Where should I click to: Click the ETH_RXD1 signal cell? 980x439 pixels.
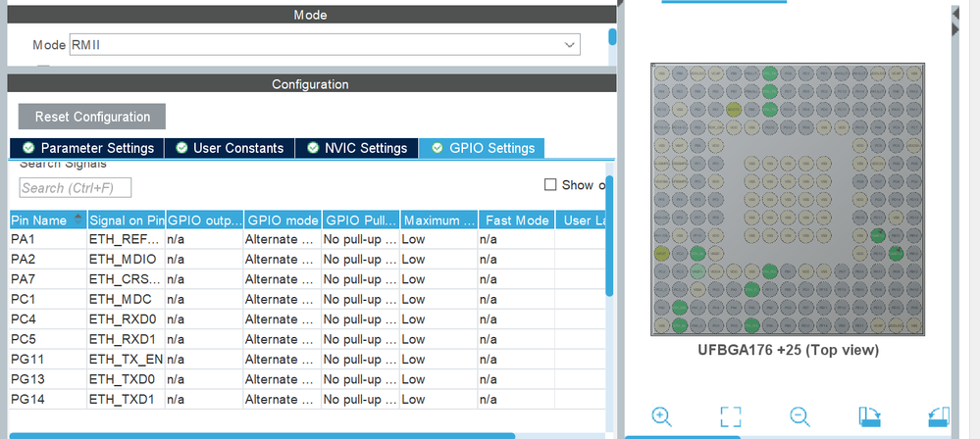pos(127,339)
